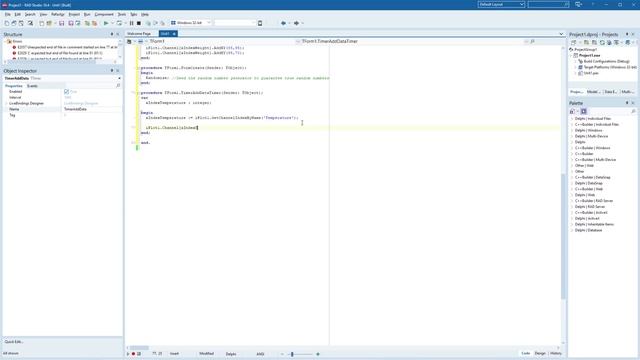Screen dimensions: 640x360
Task: Click the Run green play button
Action: [x=106, y=23]
